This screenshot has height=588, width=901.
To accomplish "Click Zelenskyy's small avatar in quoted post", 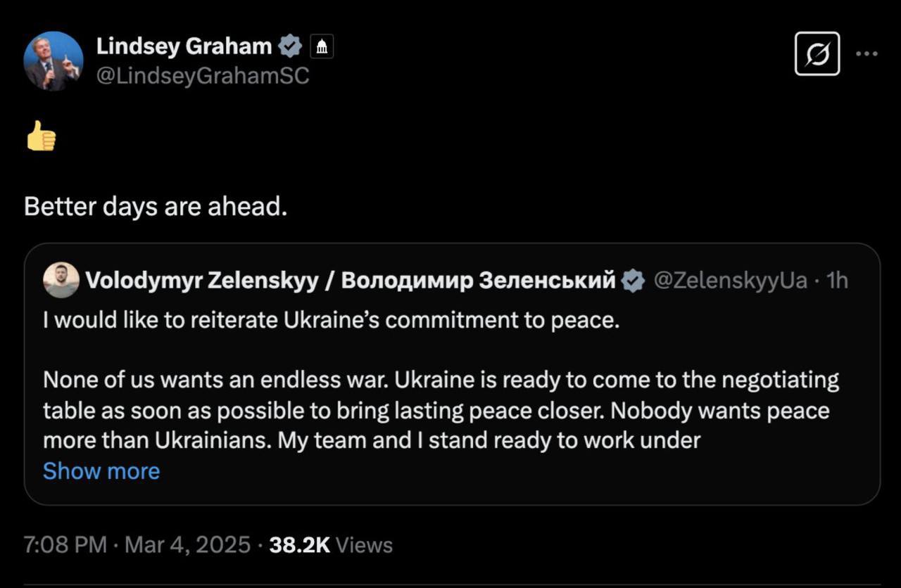I will pos(61,281).
